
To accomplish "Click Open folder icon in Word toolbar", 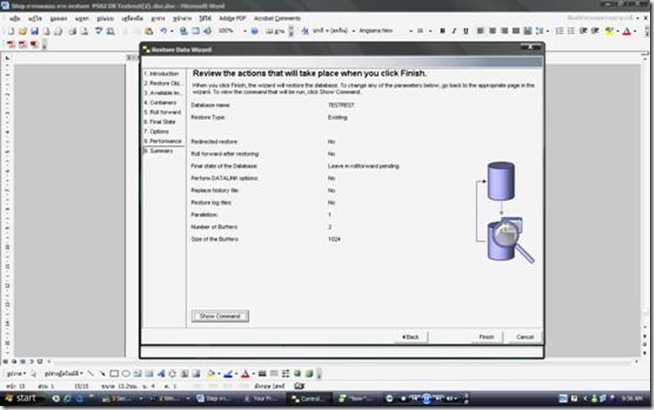I will 23,31.
